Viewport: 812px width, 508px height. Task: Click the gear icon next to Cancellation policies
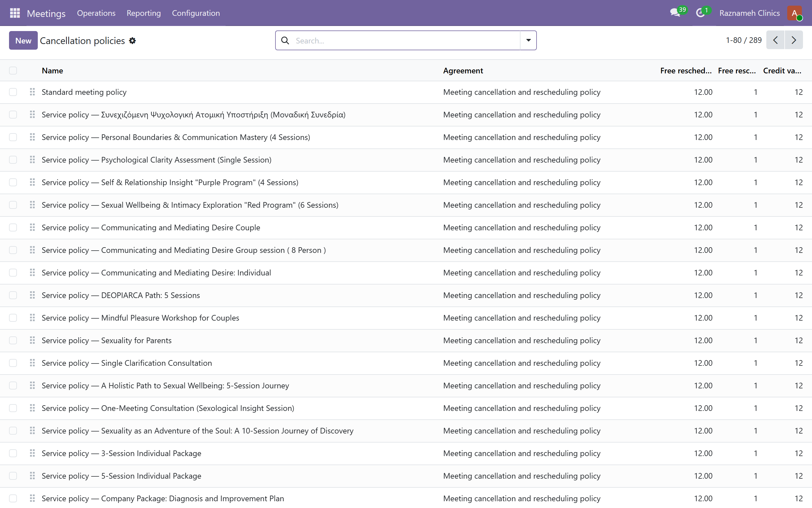click(x=133, y=41)
